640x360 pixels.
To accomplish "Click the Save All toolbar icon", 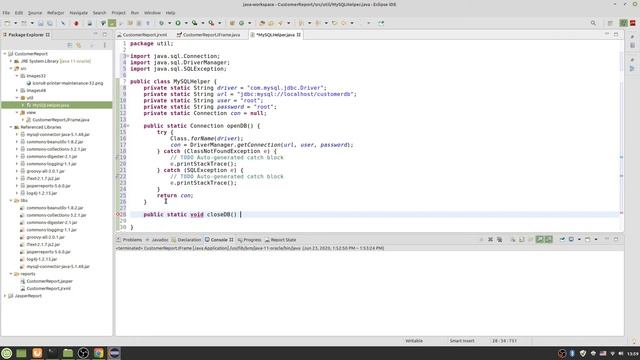I will point(49,23).
